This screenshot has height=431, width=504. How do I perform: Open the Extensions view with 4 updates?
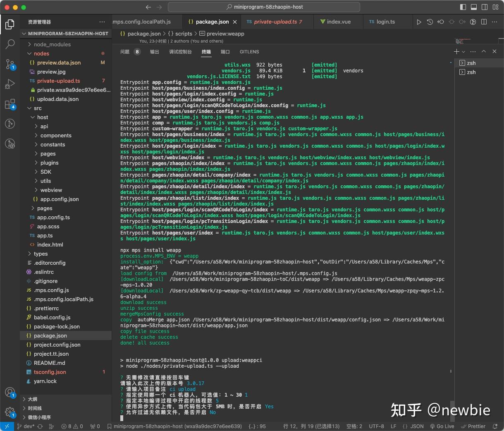[x=10, y=104]
